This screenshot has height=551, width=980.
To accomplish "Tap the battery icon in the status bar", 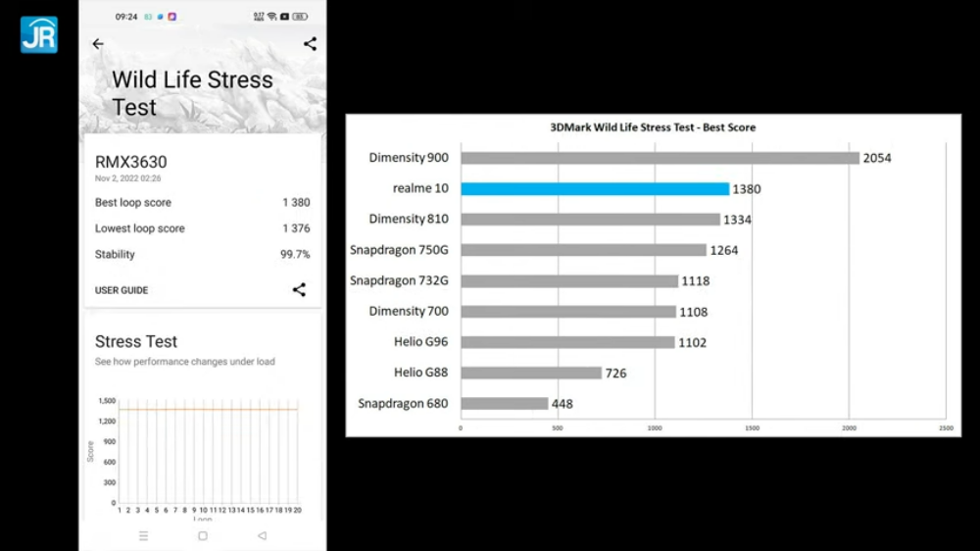I will pyautogui.click(x=300, y=17).
